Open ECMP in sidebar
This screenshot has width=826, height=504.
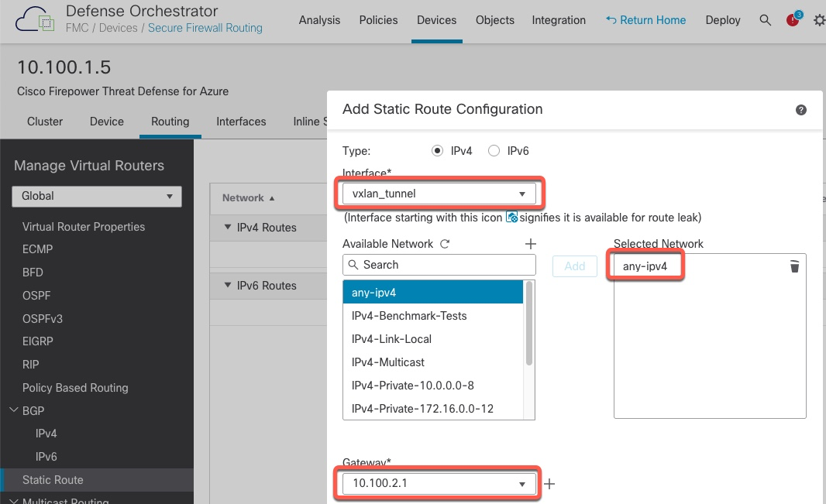pyautogui.click(x=37, y=249)
